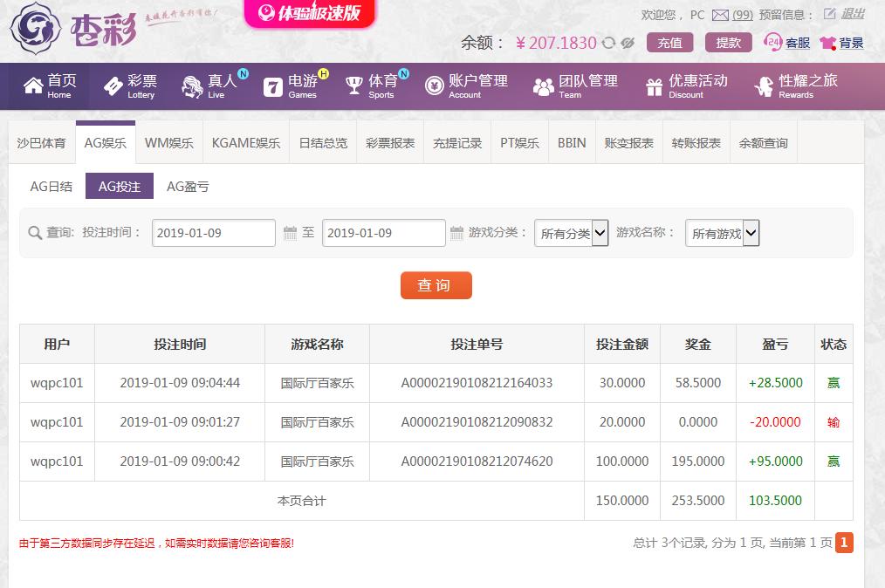Open 24-hour customer service icon
This screenshot has height=588, width=885.
pyautogui.click(x=772, y=42)
